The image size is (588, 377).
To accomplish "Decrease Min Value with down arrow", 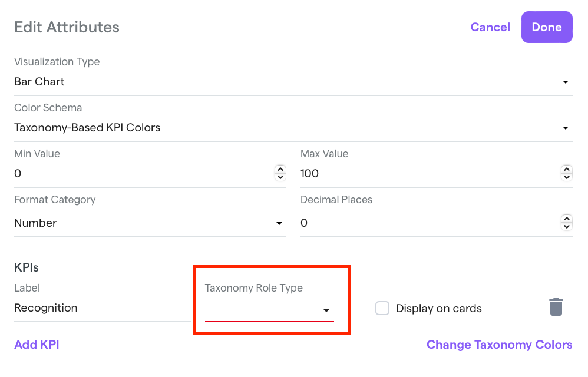I will 280,177.
